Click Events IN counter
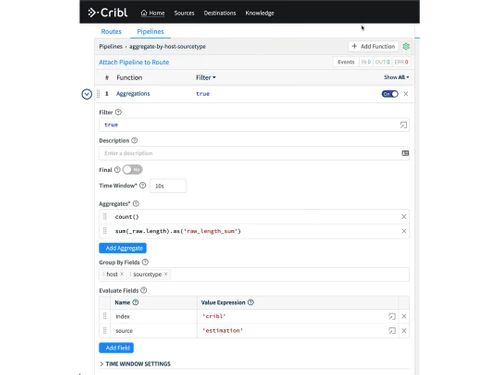The height and width of the screenshot is (375, 500). [x=366, y=62]
